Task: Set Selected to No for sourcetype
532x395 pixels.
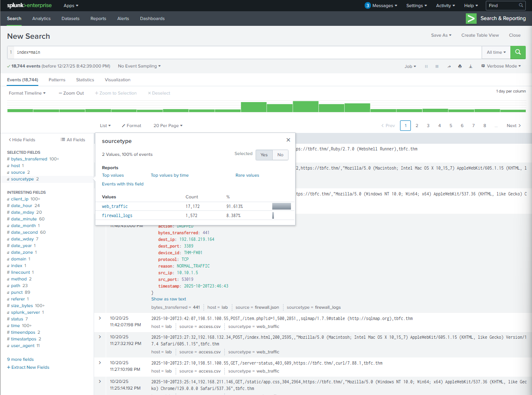Action: coord(280,155)
